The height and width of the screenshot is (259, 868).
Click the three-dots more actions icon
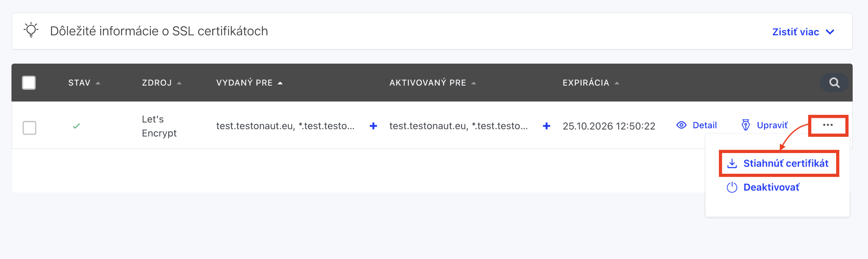(828, 125)
